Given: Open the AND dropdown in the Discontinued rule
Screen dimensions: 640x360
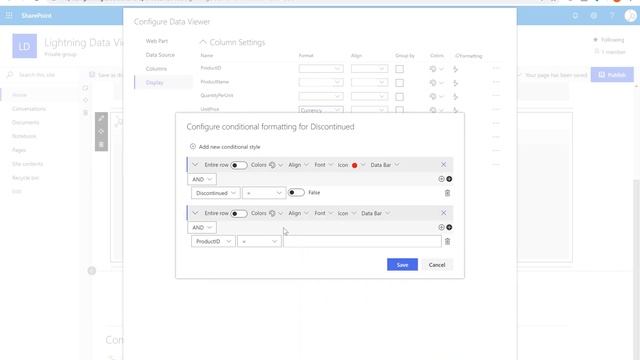Looking at the screenshot, I should pos(202,179).
